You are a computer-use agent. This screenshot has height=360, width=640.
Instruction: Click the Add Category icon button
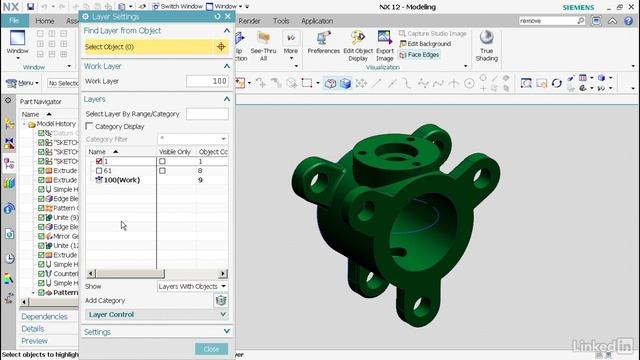click(x=221, y=300)
